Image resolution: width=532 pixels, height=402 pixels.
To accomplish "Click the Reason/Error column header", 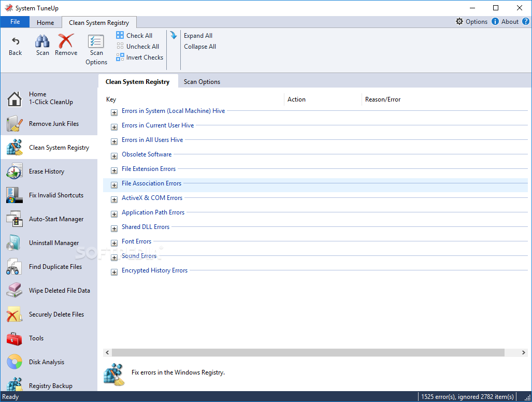I will 383,99.
